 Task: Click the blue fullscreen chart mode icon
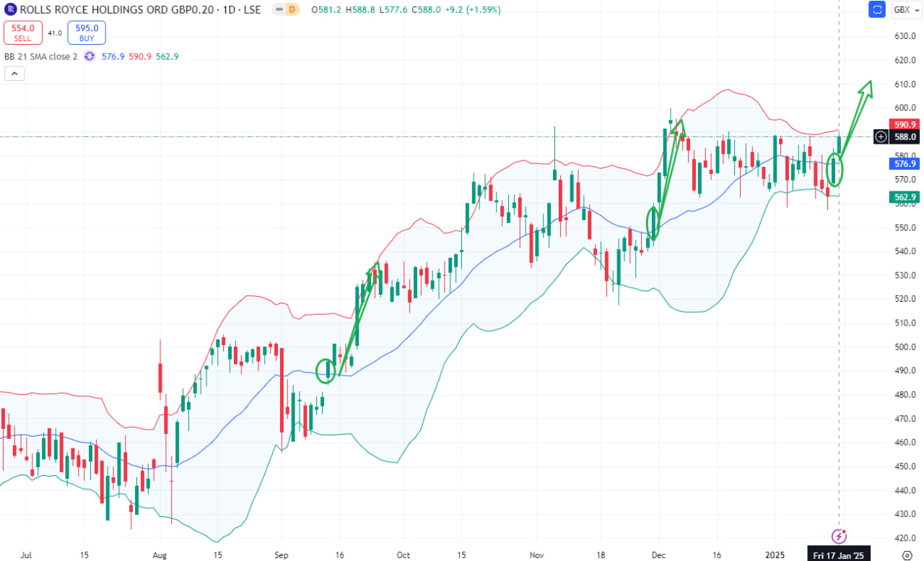point(877,9)
